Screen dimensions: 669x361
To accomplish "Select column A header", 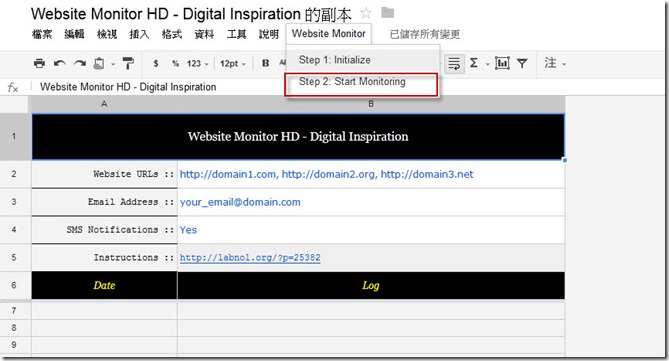I will [104, 104].
